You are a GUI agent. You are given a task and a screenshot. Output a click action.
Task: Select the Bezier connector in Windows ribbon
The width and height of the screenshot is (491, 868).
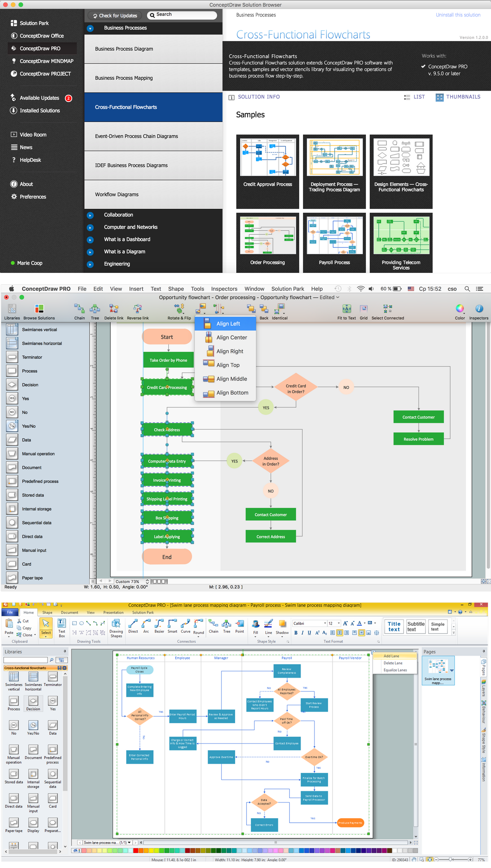[x=159, y=626]
